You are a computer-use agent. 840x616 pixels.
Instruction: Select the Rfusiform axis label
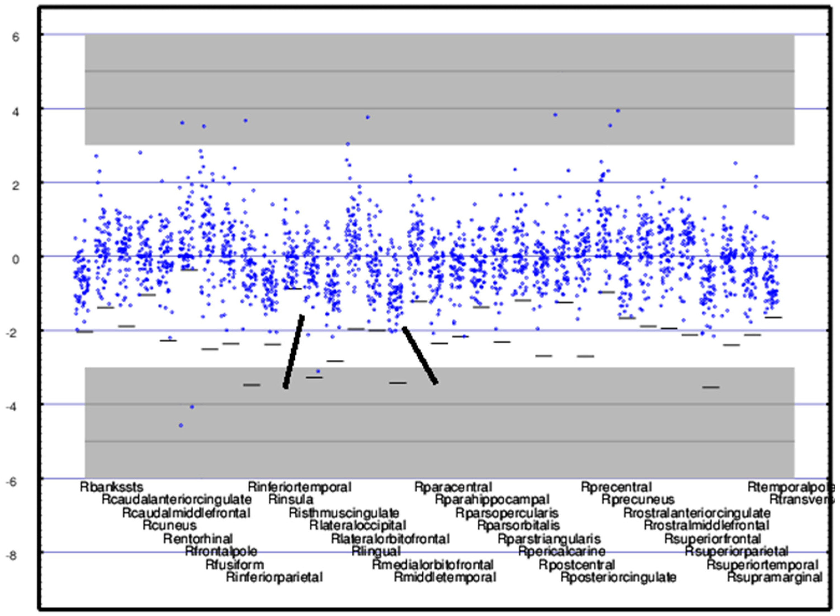(x=235, y=564)
